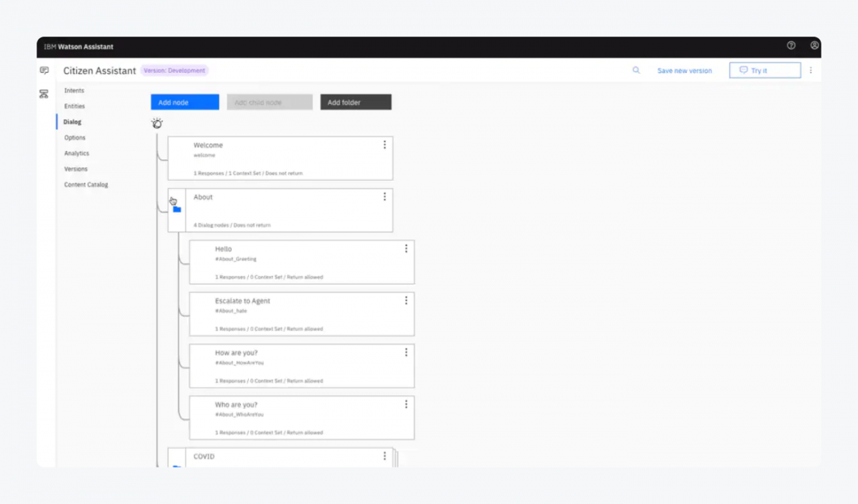The image size is (858, 504).
Task: Select the Hello dialog node
Action: tap(302, 262)
